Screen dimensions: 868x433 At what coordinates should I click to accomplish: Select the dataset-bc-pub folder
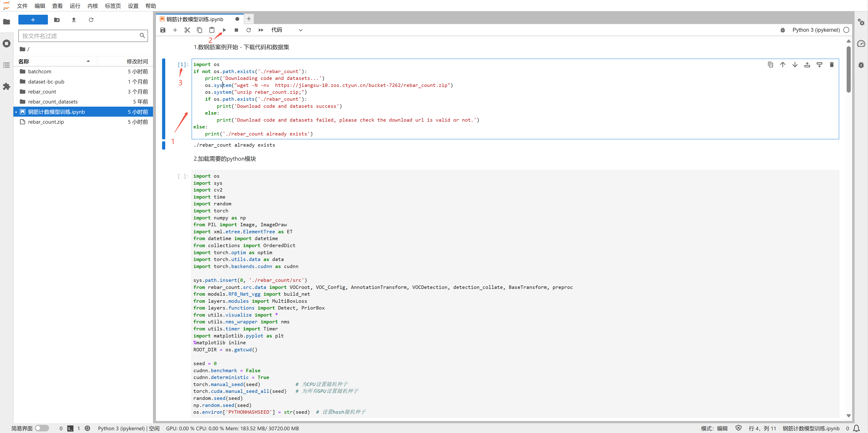[x=83, y=81]
